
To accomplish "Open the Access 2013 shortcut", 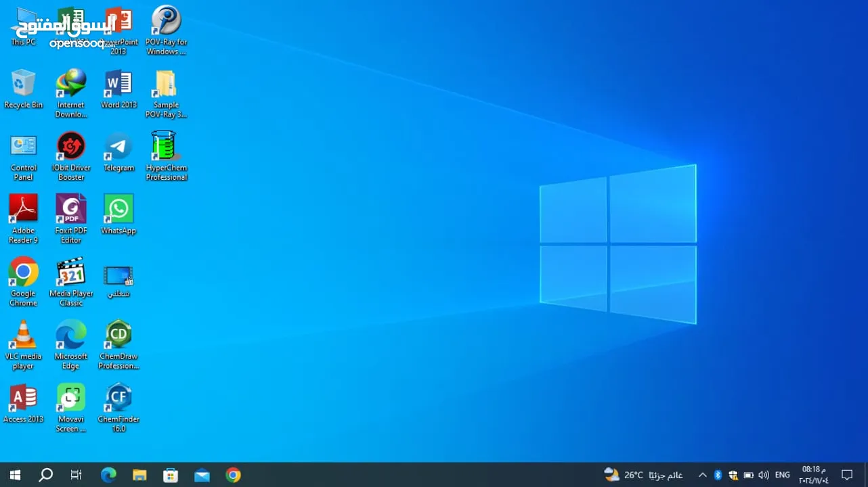I will click(x=23, y=404).
